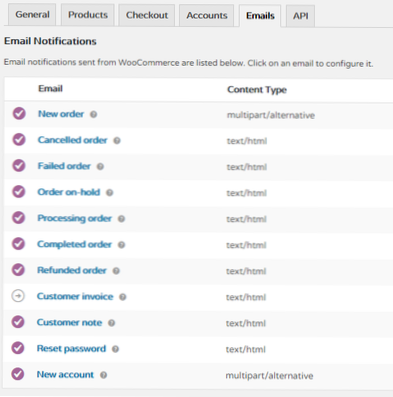The image size is (393, 397).
Task: Click the Email Notifications heading
Action: [50, 41]
